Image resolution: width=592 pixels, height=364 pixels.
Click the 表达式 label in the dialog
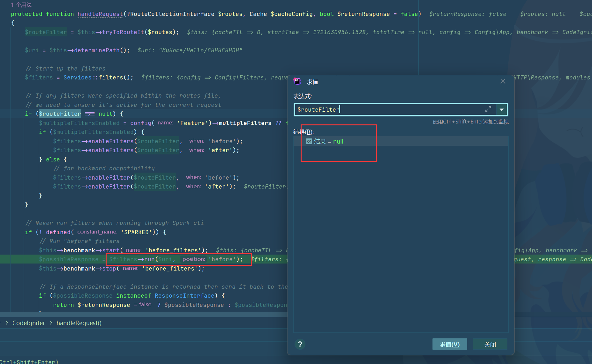pyautogui.click(x=302, y=96)
